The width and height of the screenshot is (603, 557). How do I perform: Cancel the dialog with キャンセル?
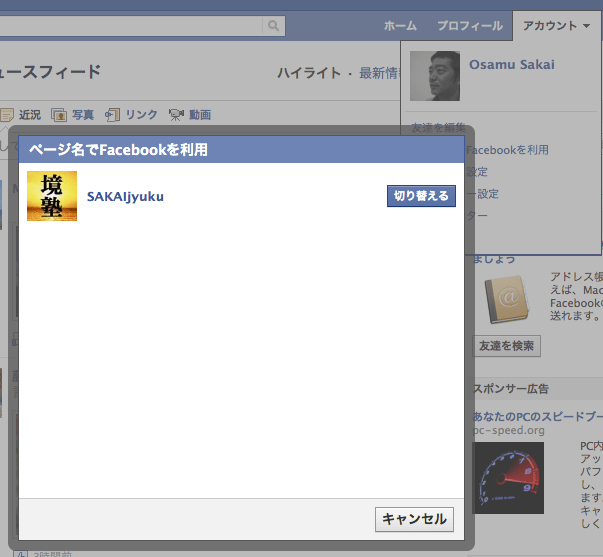pos(414,519)
